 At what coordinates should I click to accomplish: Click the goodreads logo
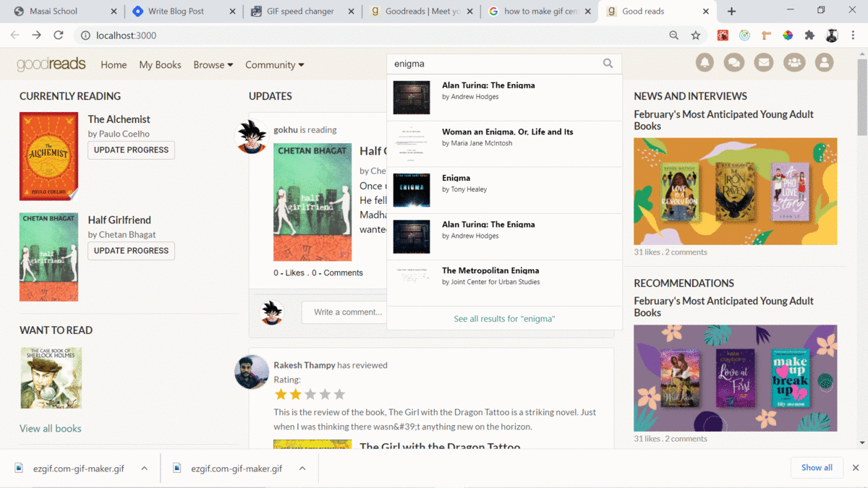pos(51,64)
